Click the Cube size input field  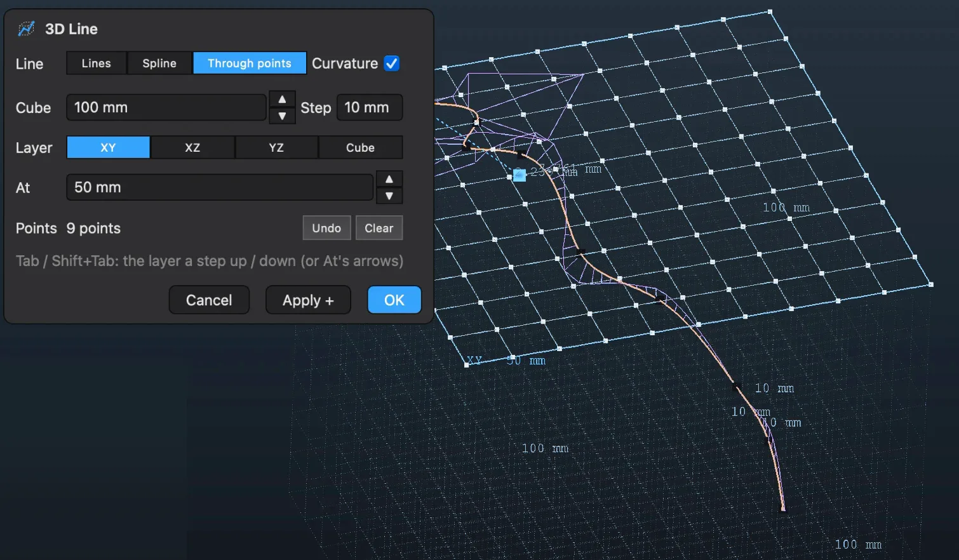(166, 107)
